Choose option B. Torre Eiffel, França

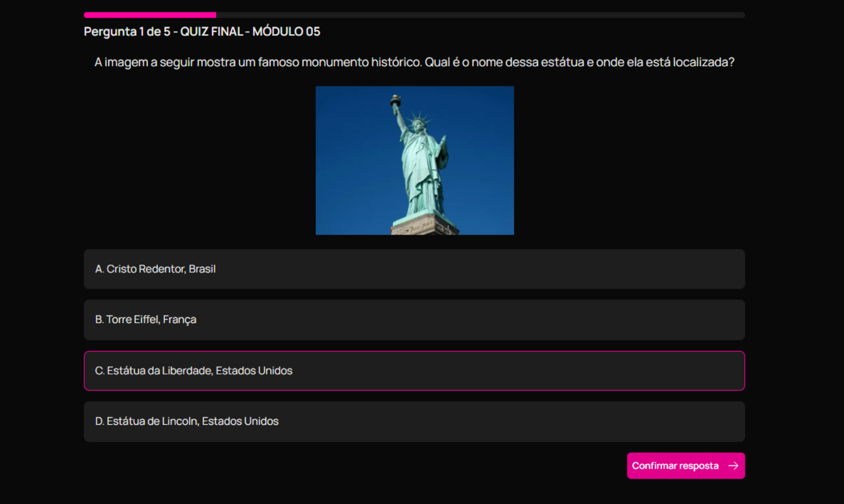414,320
